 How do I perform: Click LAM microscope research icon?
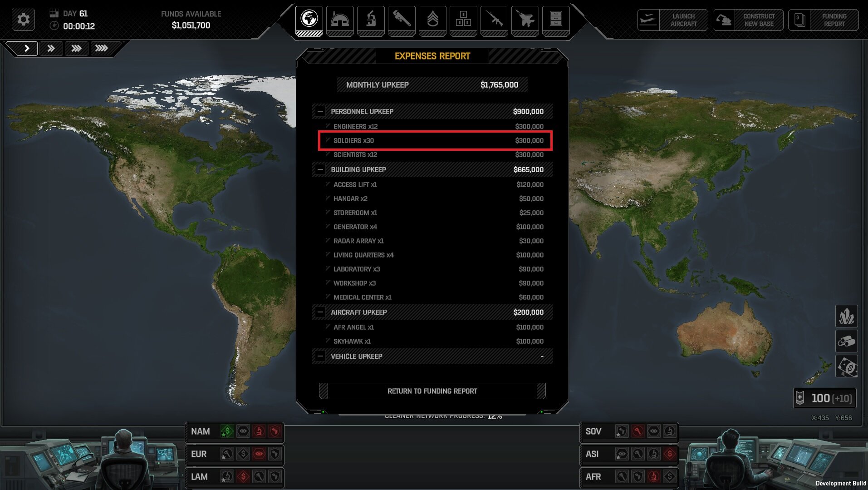[227, 476]
